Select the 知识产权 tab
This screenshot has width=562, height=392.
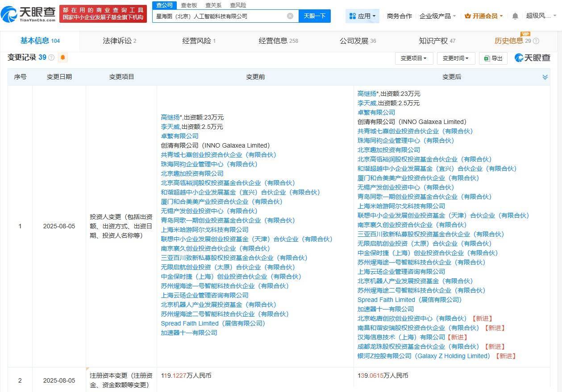coord(437,41)
